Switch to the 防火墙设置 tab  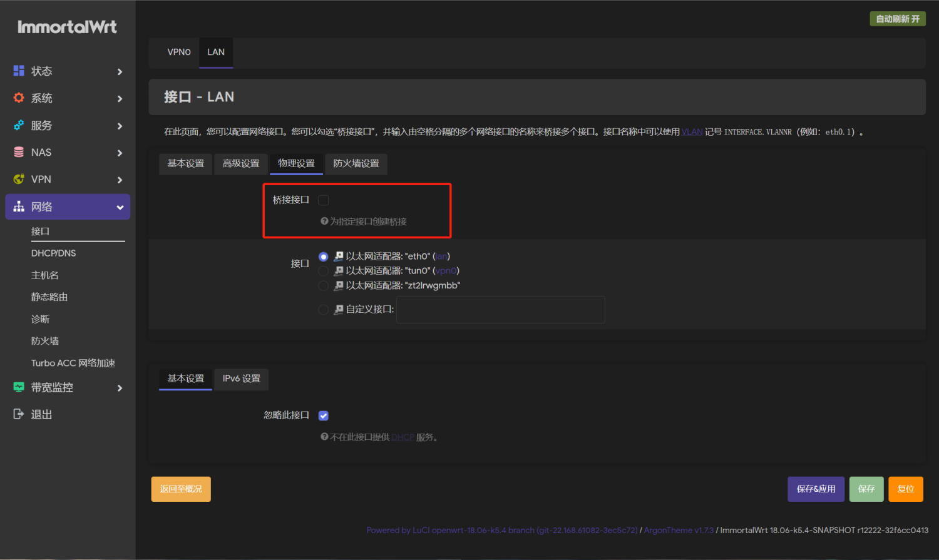(x=356, y=164)
